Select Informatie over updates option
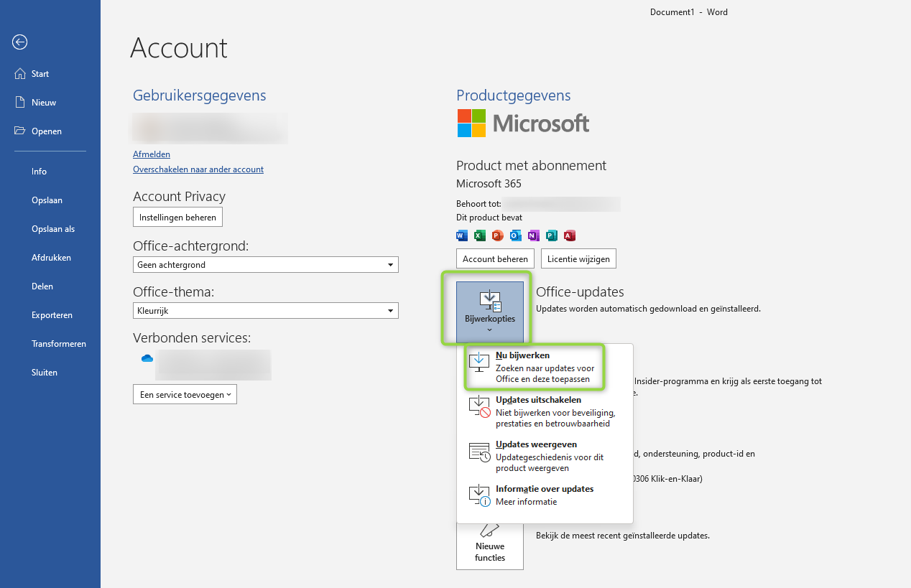 tap(545, 495)
